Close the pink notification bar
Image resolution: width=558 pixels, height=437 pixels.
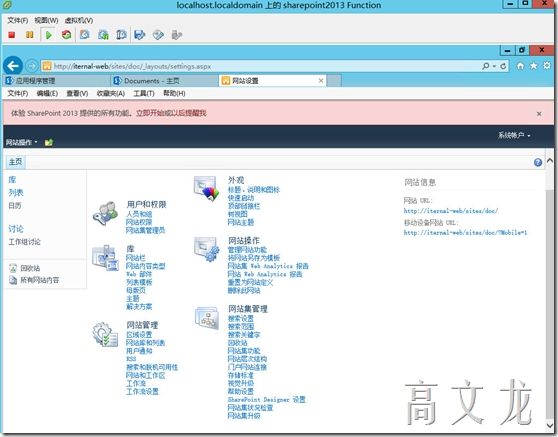(539, 114)
